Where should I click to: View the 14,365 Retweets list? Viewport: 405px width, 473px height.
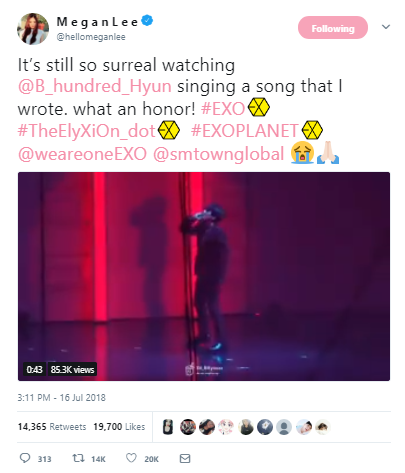(52, 427)
